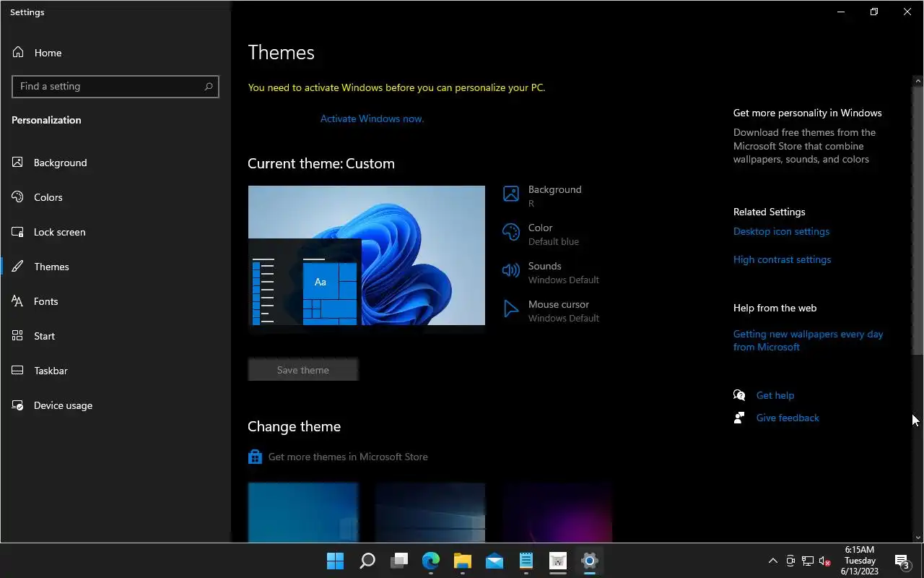Open Task View on taskbar
The height and width of the screenshot is (578, 924).
399,561
